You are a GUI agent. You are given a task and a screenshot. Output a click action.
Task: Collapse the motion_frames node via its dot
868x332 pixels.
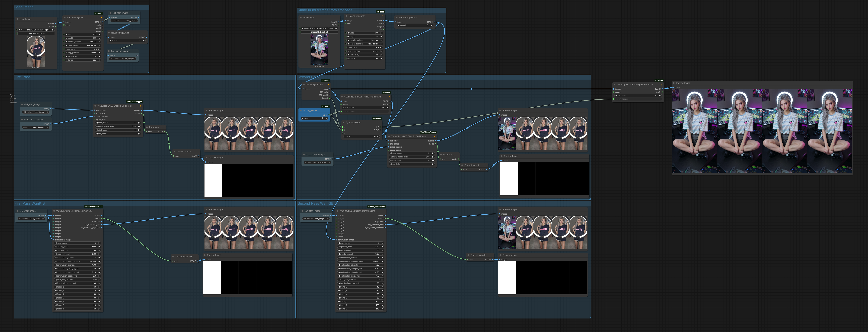tap(301, 111)
